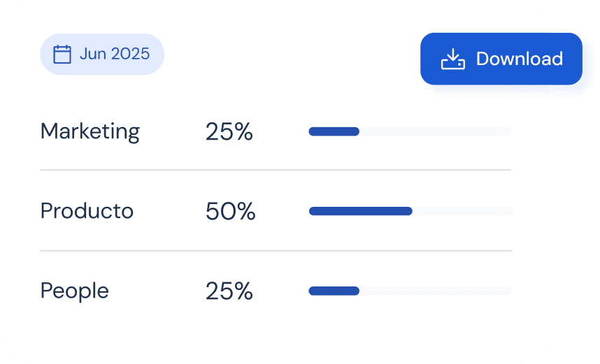
Task: Click the People 25% value
Action: coord(229,291)
